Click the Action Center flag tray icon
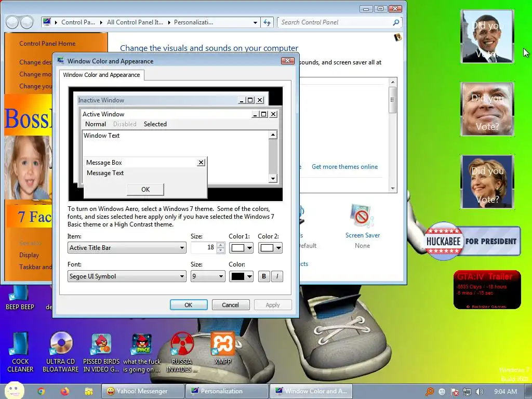This screenshot has height=399, width=532. tap(454, 392)
